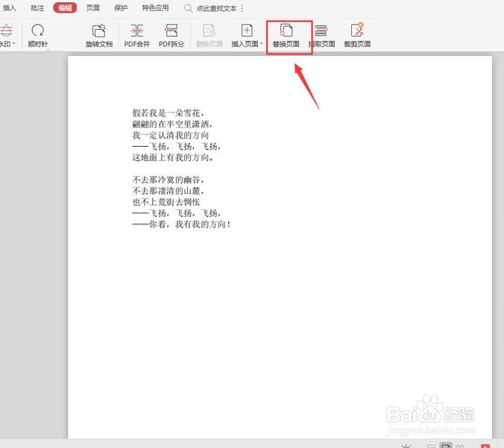Click the line 翩翩的在半空里潇洒
Screen dimensions: 504x448
coord(172,124)
